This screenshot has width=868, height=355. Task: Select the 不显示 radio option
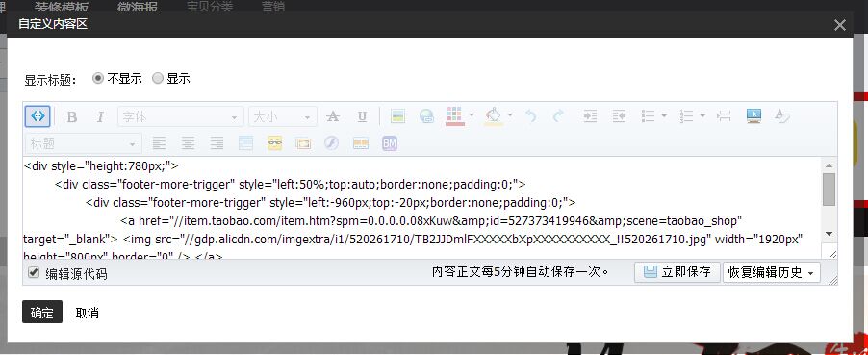[x=98, y=78]
